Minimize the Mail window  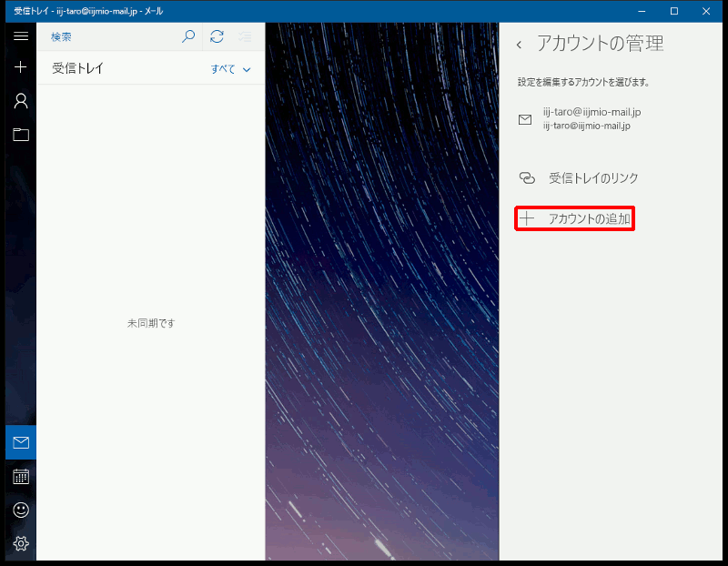click(x=642, y=11)
